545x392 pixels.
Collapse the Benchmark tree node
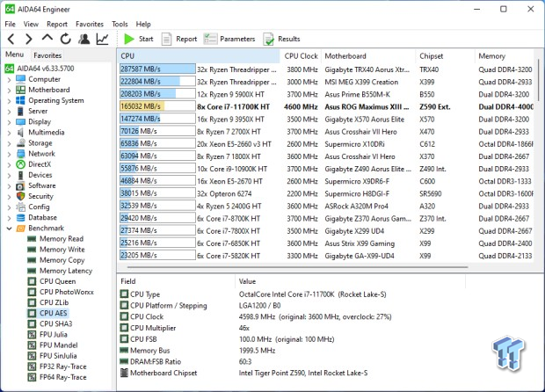10,229
